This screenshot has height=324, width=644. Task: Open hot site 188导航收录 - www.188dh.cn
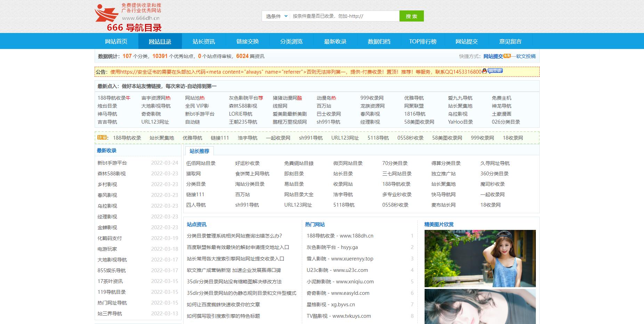(340, 236)
